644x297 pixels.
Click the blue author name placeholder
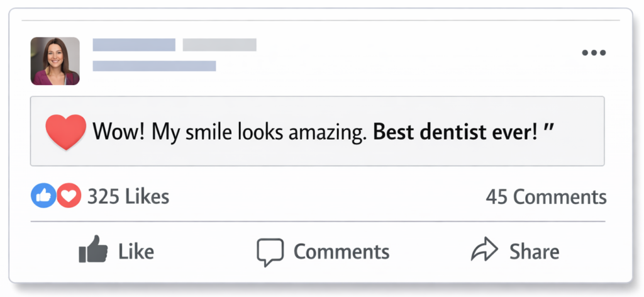pyautogui.click(x=134, y=45)
